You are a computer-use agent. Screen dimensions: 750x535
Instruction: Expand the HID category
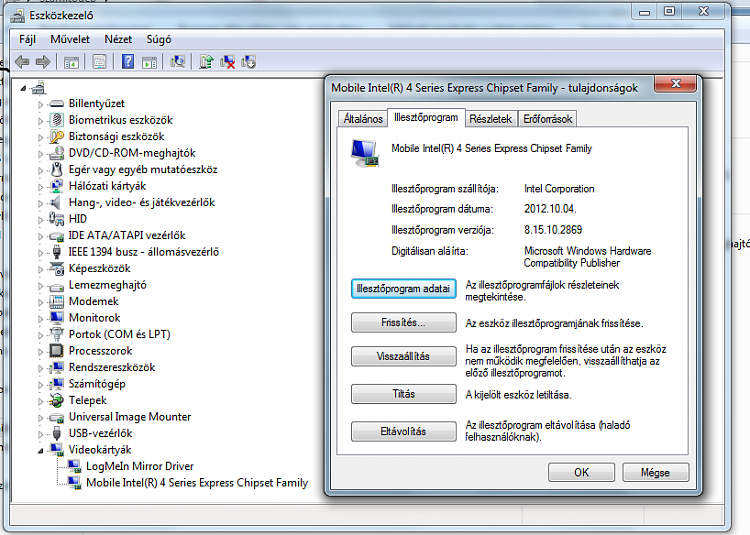[41, 219]
